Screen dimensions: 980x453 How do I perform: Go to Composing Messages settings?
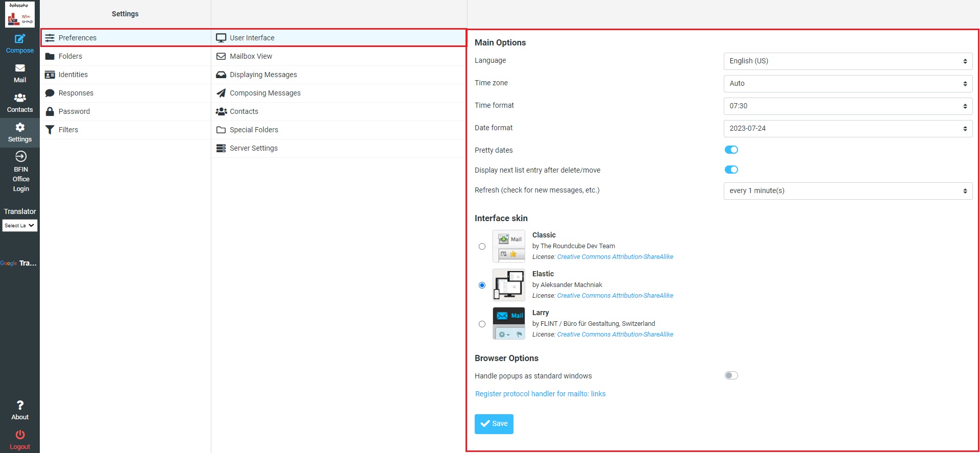[x=265, y=93]
